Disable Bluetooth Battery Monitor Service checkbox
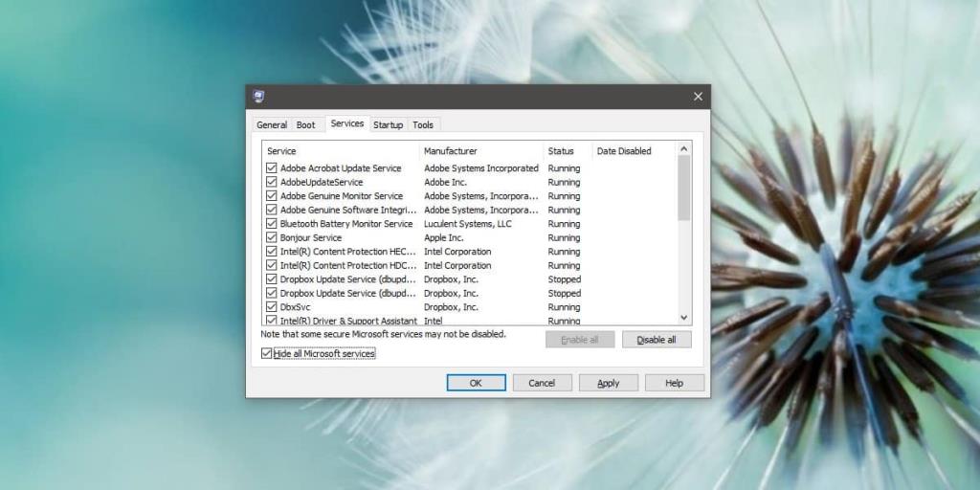Image resolution: width=980 pixels, height=490 pixels. (271, 224)
